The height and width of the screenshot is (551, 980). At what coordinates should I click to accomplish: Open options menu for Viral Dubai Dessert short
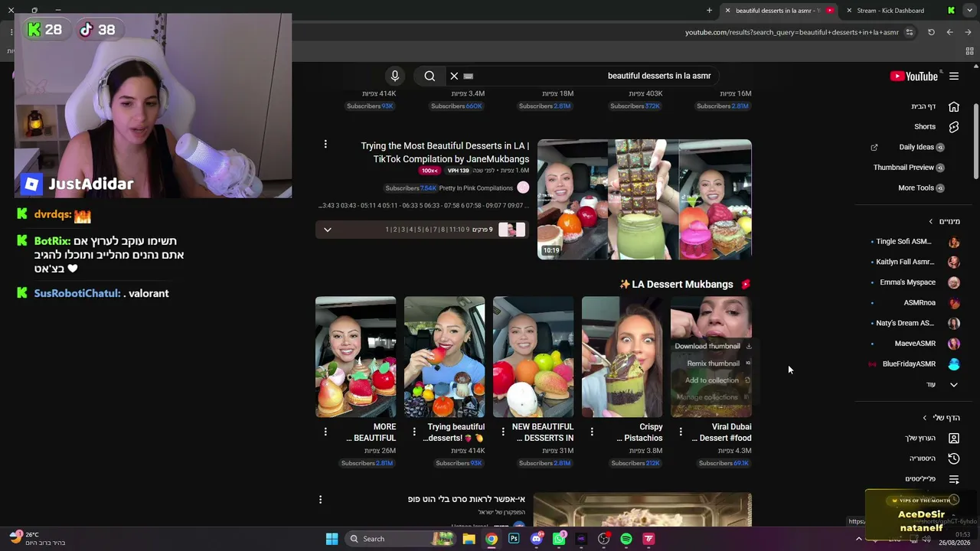point(681,432)
